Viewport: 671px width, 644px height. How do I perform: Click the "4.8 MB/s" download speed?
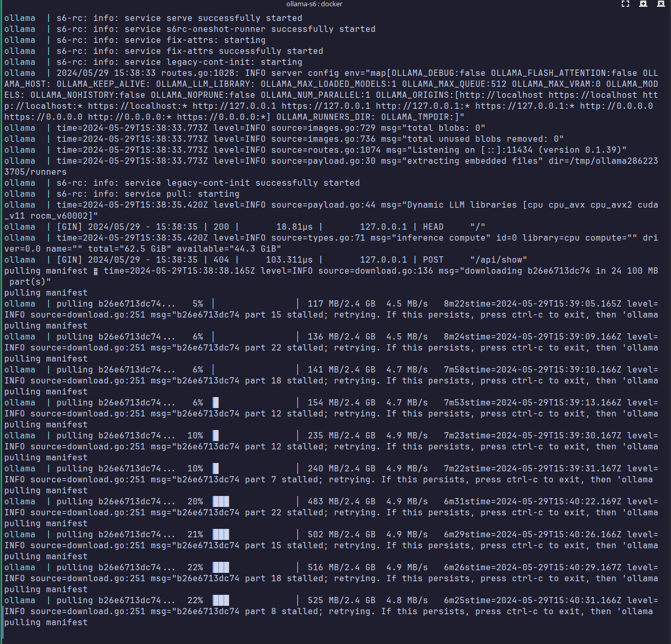(407, 601)
